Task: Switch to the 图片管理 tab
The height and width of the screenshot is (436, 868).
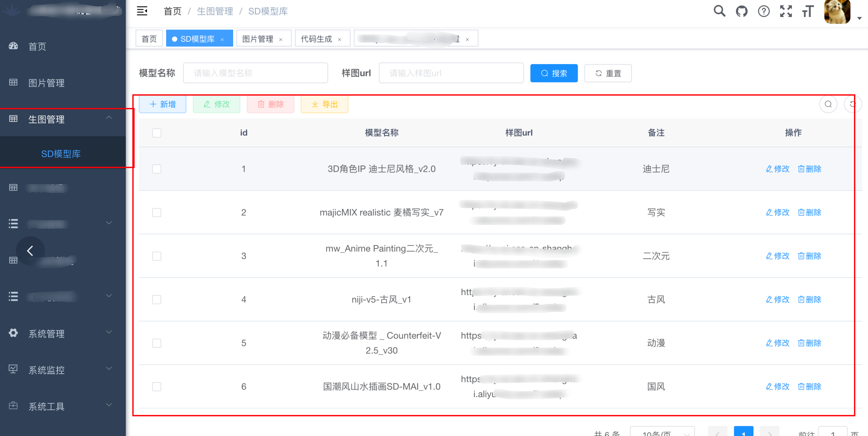Action: [258, 39]
